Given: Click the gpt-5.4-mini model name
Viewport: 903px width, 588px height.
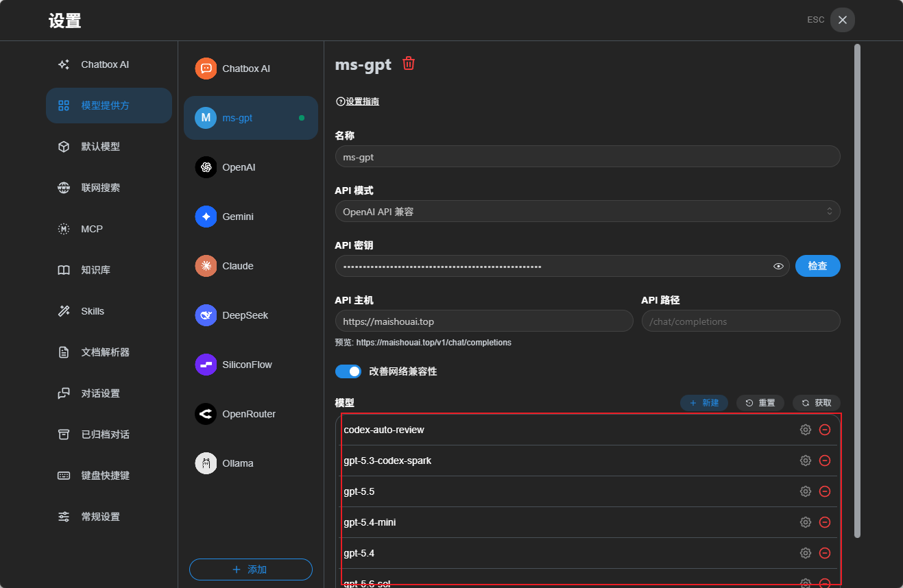Looking at the screenshot, I should pyautogui.click(x=370, y=522).
